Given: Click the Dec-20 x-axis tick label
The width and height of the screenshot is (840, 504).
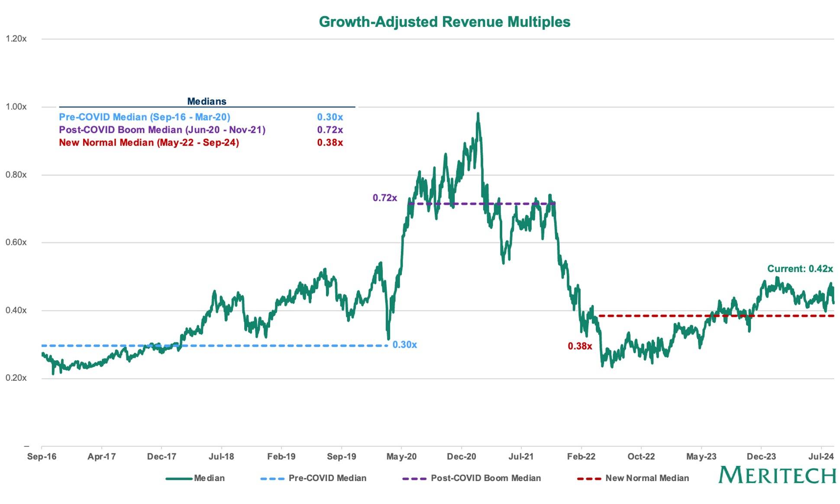Looking at the screenshot, I should 462,456.
